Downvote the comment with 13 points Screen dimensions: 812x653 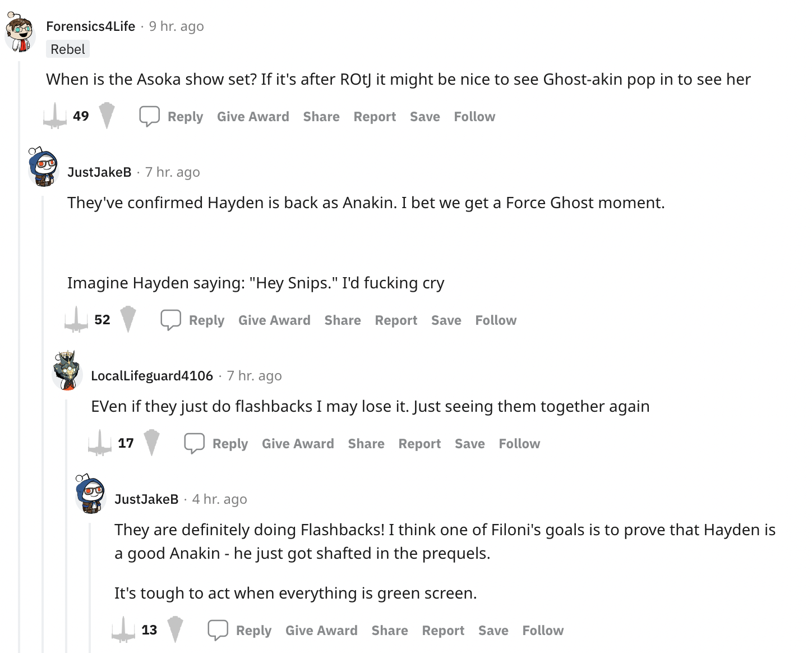point(175,630)
